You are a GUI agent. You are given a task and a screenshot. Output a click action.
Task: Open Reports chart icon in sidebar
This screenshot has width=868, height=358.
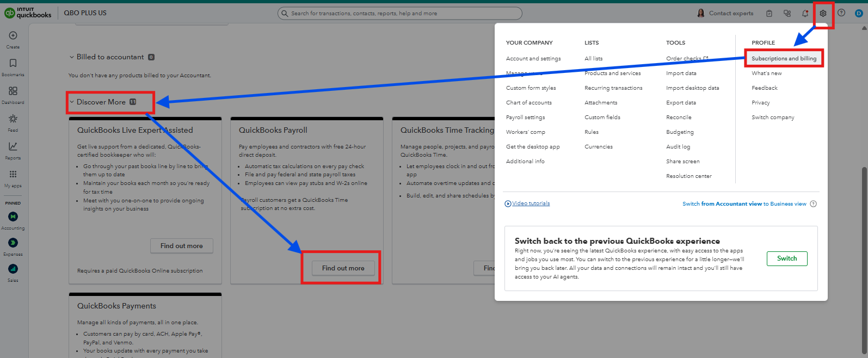pyautogui.click(x=13, y=146)
